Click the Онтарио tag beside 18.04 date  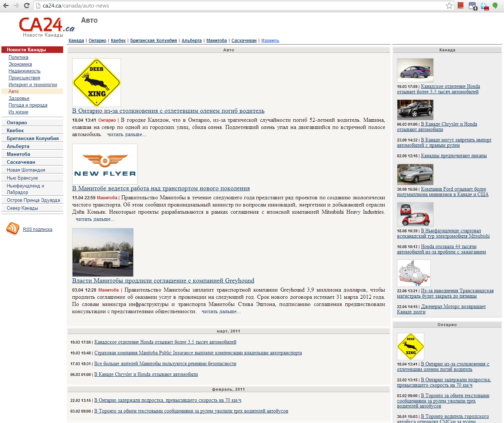107,120
